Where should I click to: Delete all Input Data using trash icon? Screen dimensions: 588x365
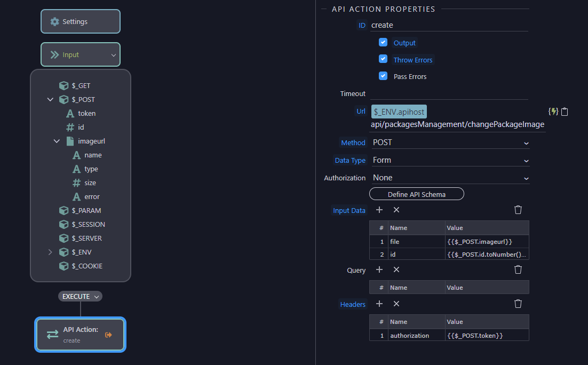pyautogui.click(x=518, y=210)
